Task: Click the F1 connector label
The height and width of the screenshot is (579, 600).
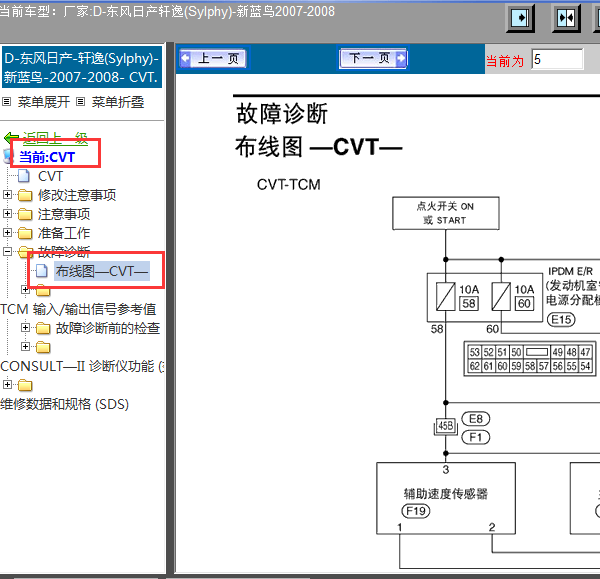Action: (476, 437)
